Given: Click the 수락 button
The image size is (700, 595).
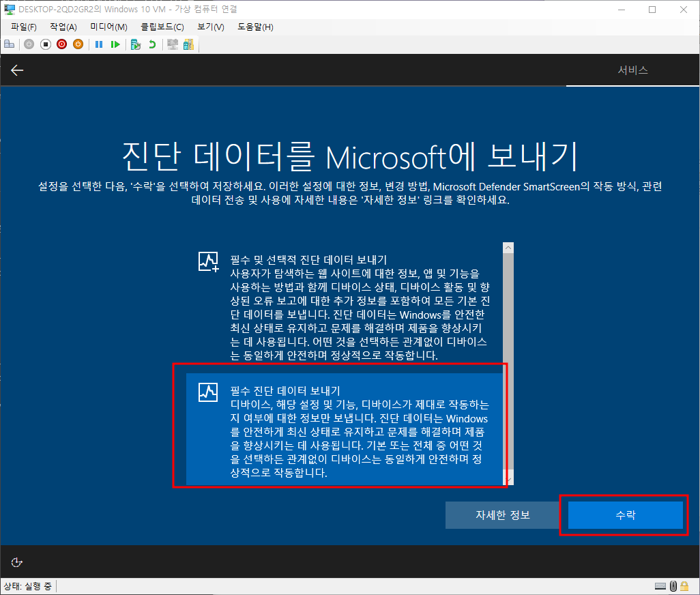Looking at the screenshot, I should point(626,514).
